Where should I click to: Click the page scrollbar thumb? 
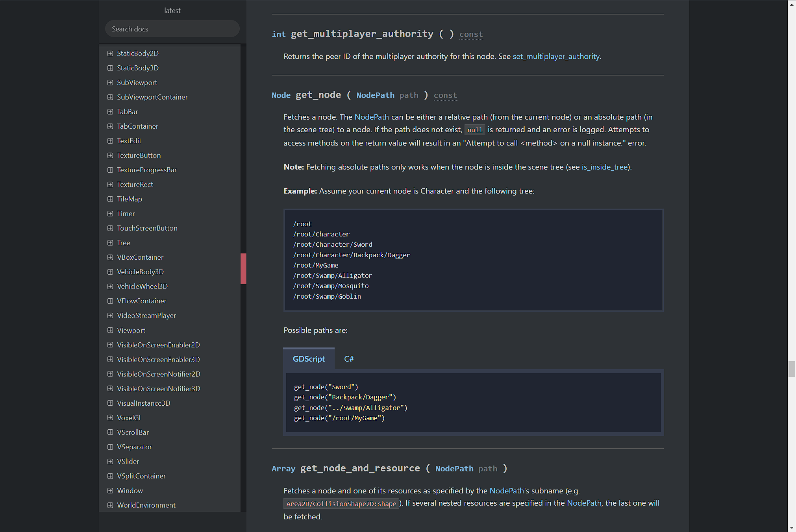tap(792, 369)
